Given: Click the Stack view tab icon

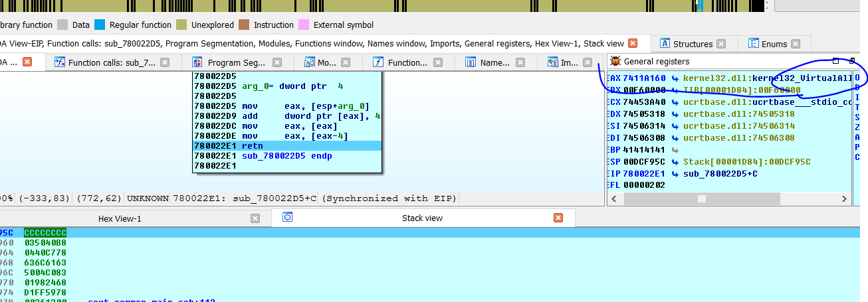Looking at the screenshot, I should pos(288,217).
